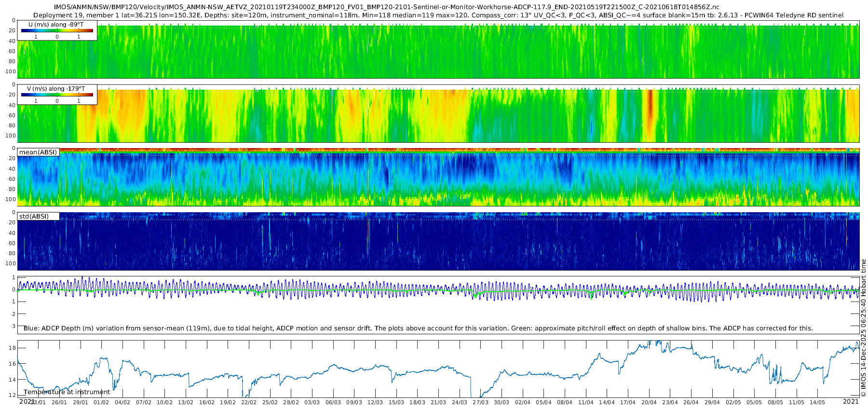Click the ADCP Depth variation caption text
Viewport: 868px width, 410px height.
pyautogui.click(x=418, y=328)
